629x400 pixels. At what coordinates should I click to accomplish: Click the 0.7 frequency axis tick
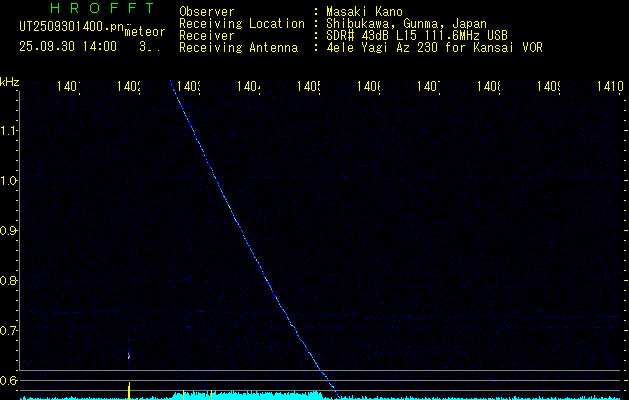pos(10,330)
